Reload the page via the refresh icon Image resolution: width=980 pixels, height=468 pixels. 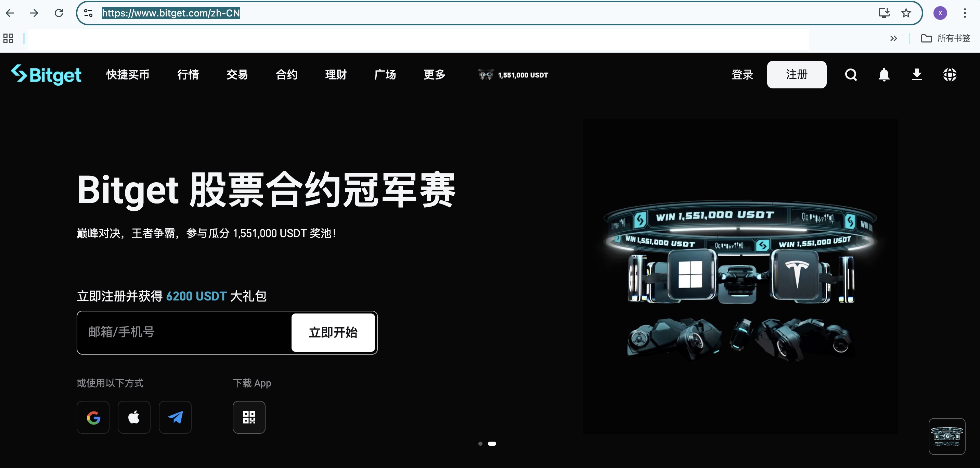click(59, 13)
